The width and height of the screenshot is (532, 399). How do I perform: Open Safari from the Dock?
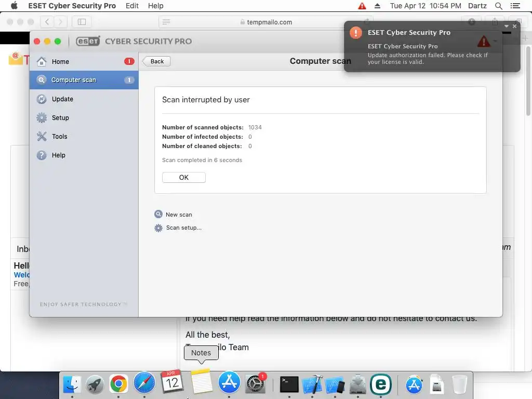click(144, 383)
